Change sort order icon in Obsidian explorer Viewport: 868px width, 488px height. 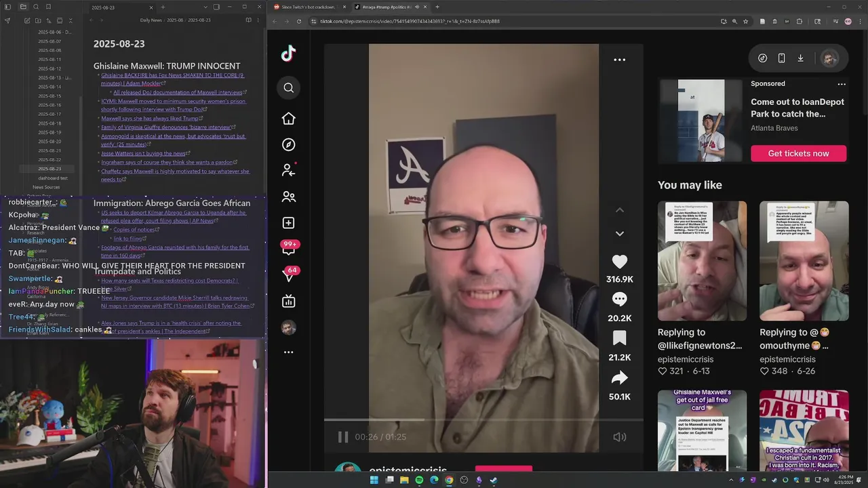tap(49, 20)
